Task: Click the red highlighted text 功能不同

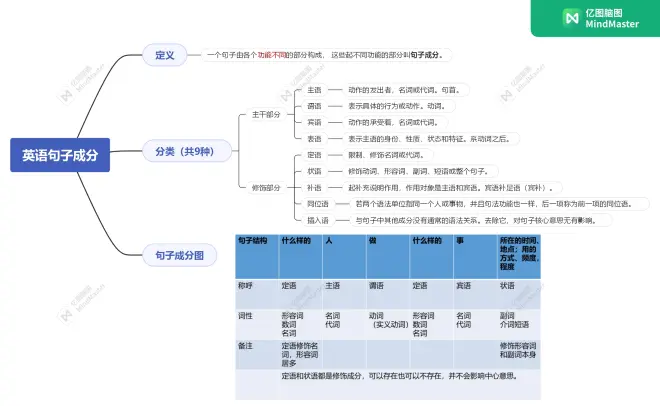Action: point(272,55)
